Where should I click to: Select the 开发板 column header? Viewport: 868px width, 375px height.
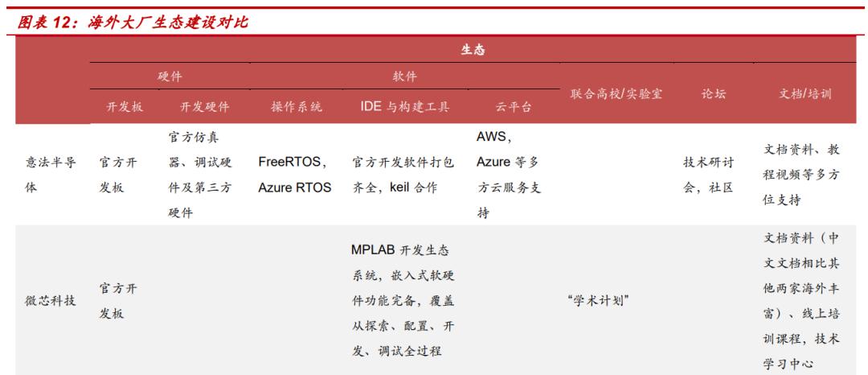pyautogui.click(x=125, y=107)
